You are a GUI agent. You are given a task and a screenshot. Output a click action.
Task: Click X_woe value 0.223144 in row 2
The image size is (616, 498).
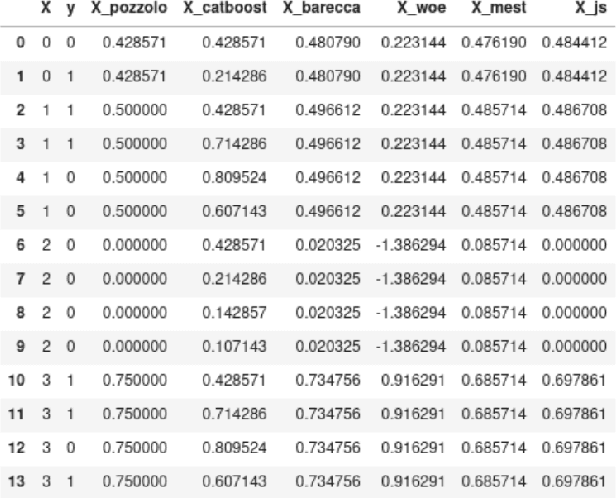[413, 110]
